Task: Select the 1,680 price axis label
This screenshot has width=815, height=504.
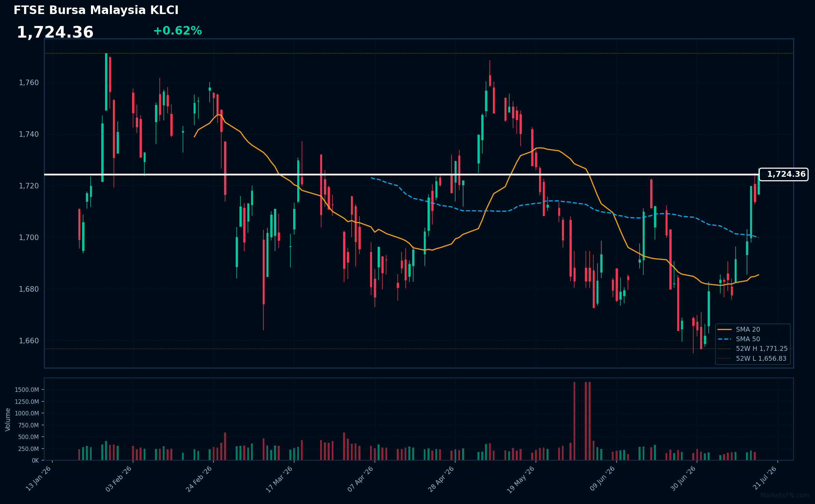Action: [x=29, y=289]
